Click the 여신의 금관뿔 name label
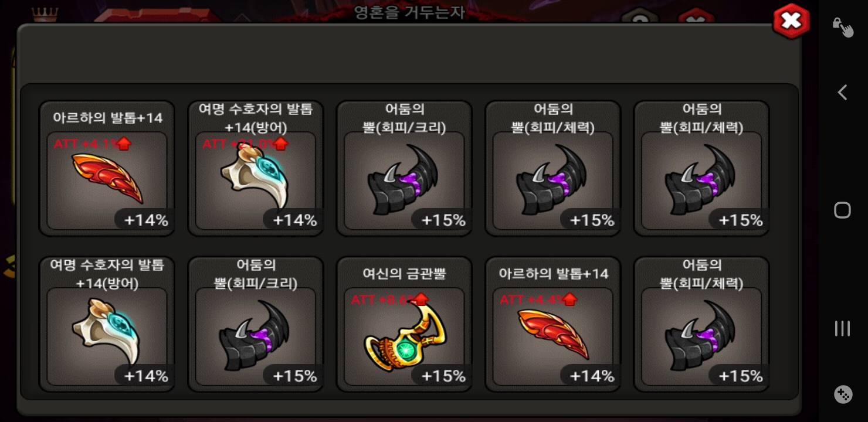This screenshot has width=868, height=422. pos(404,274)
